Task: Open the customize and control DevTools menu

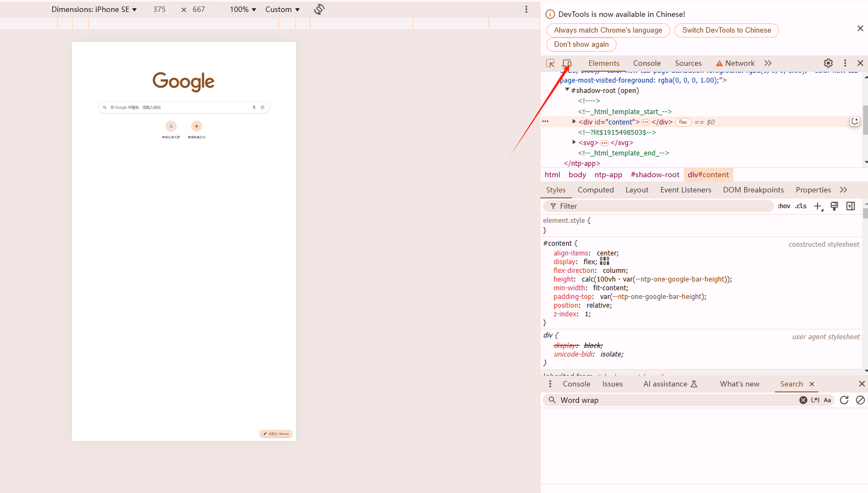Action: (845, 63)
